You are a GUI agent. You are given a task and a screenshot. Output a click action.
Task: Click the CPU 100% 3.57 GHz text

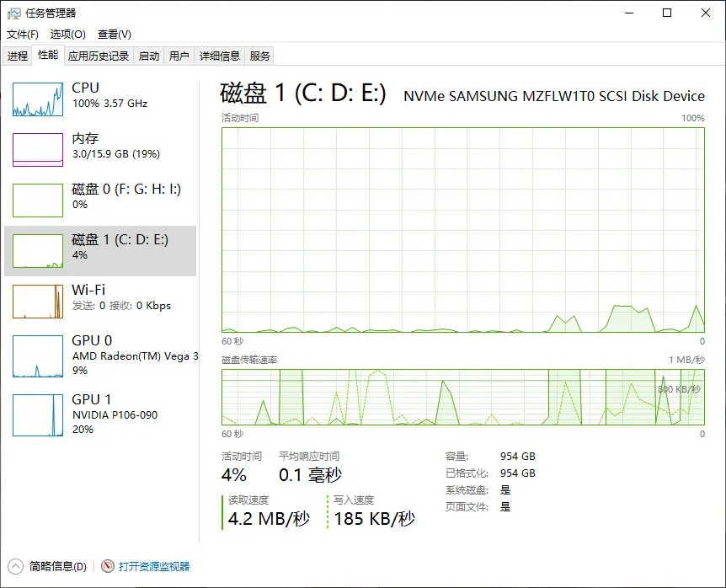click(x=109, y=104)
